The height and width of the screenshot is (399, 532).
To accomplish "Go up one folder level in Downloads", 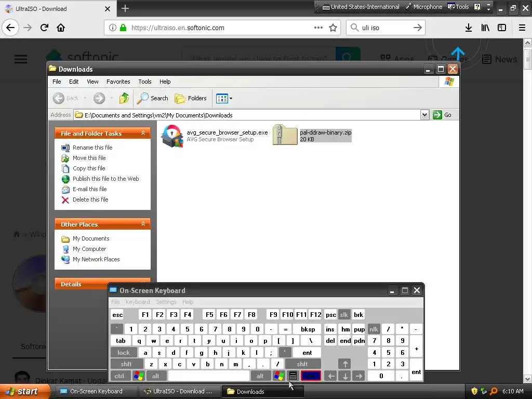I will tap(124, 98).
